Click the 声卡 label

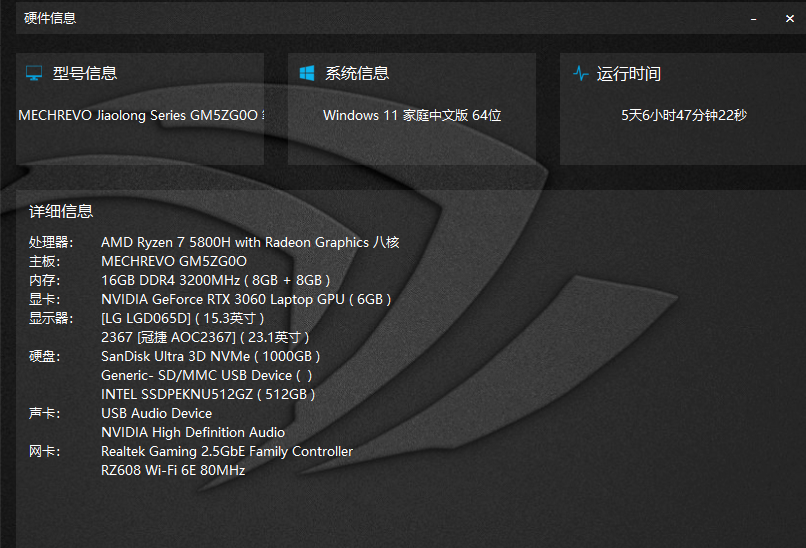click(44, 413)
